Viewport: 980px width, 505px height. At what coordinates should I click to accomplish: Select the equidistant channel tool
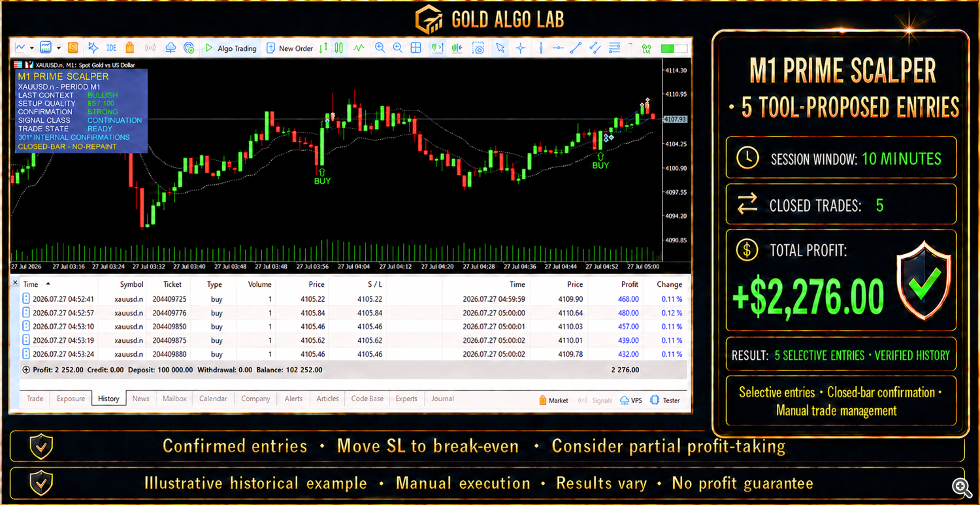tap(595, 48)
